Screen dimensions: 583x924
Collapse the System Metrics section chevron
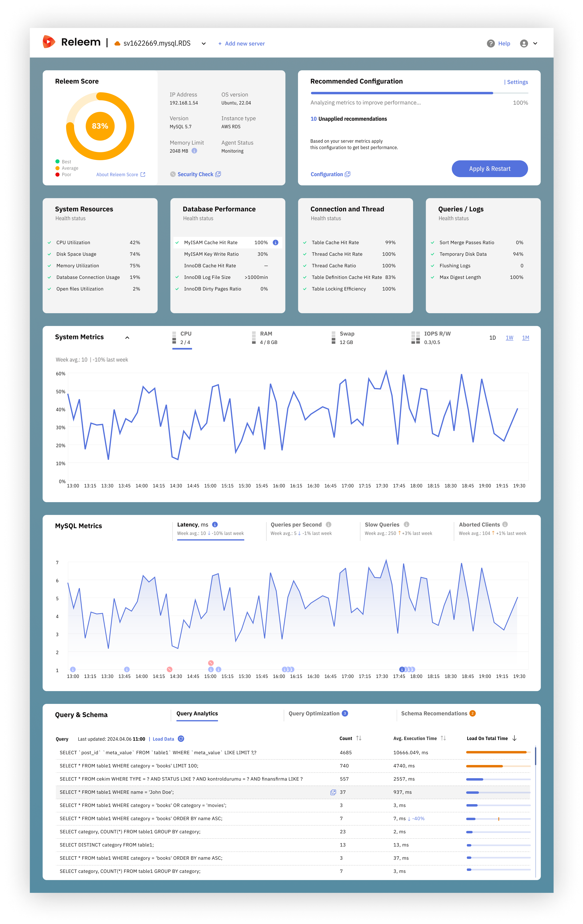127,338
